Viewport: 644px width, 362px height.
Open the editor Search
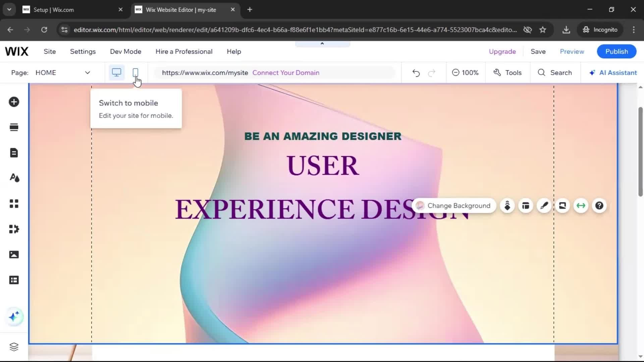(555, 73)
